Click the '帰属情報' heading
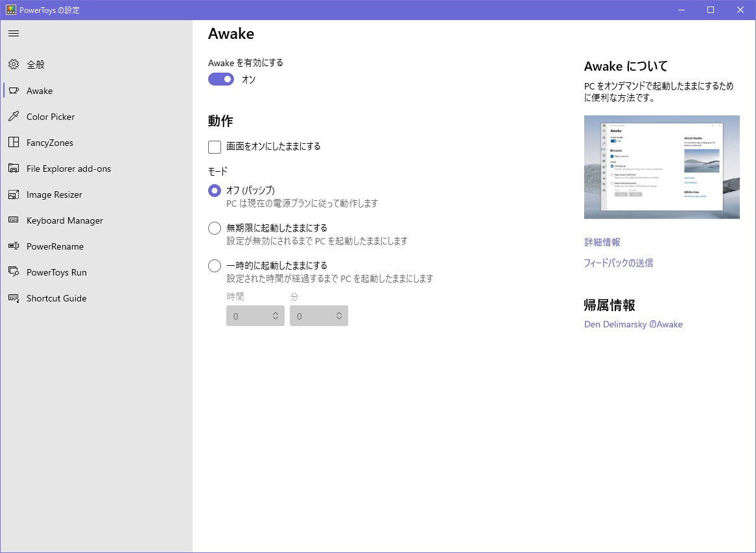The image size is (756, 553). [609, 305]
